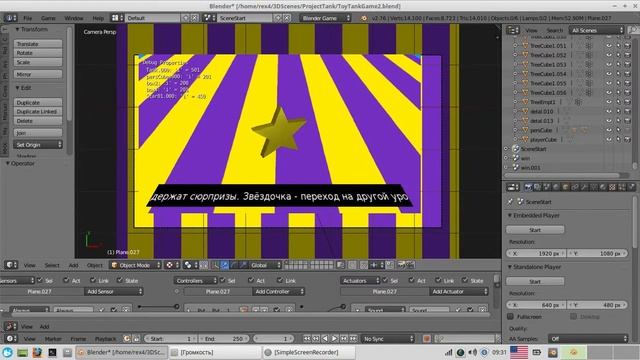Toggle render restriction for TreeCube1.053
The image size is (640, 360).
[628, 64]
